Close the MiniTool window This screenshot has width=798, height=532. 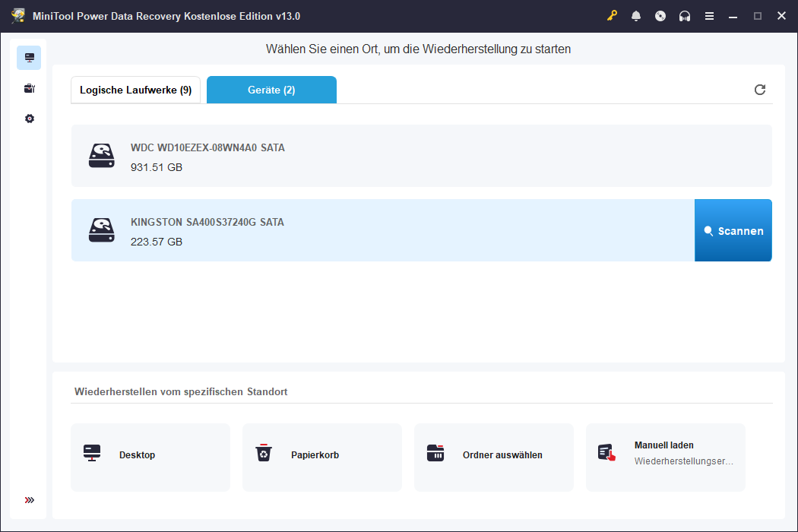[x=782, y=16]
